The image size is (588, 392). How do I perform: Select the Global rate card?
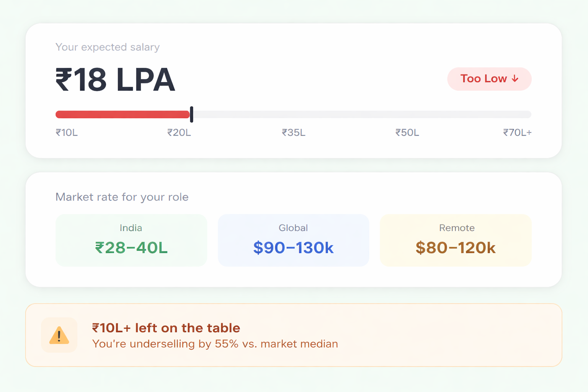(293, 240)
